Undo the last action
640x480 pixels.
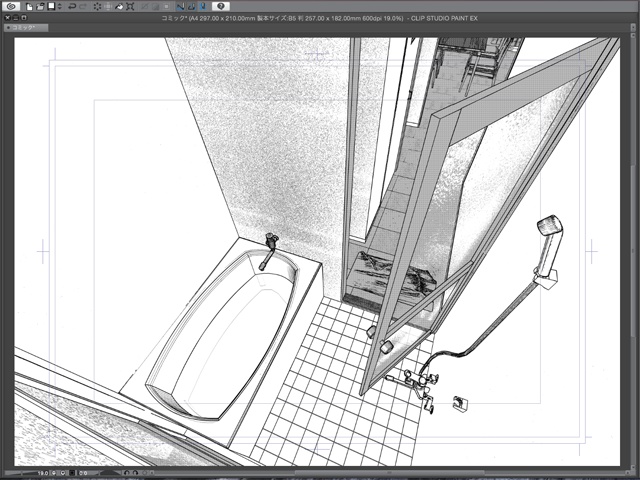click(72, 7)
